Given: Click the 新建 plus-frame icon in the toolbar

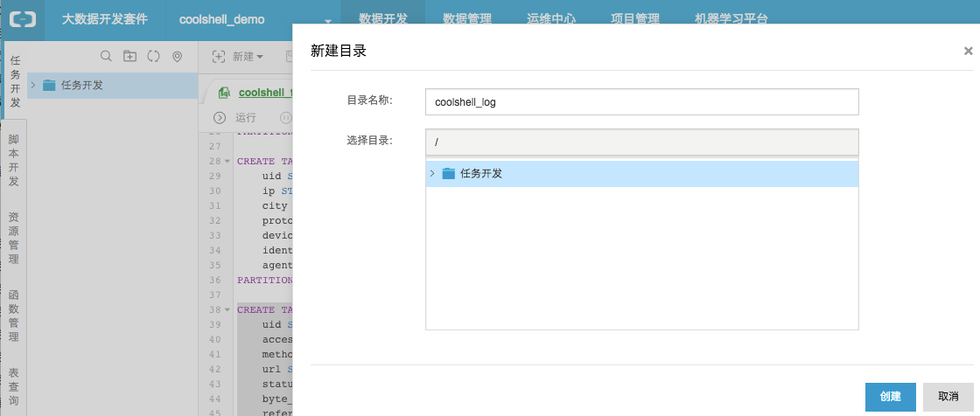Looking at the screenshot, I should (219, 56).
